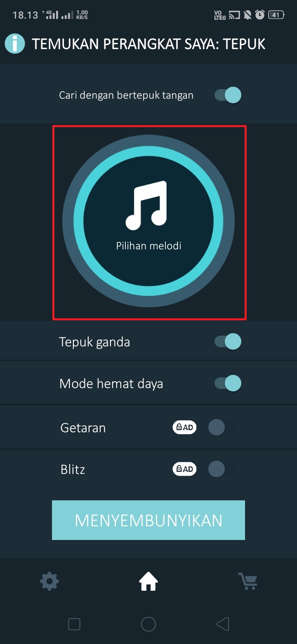Screen dimensions: 297x644
Task: Enable the Getaran switch
Action: (220, 427)
